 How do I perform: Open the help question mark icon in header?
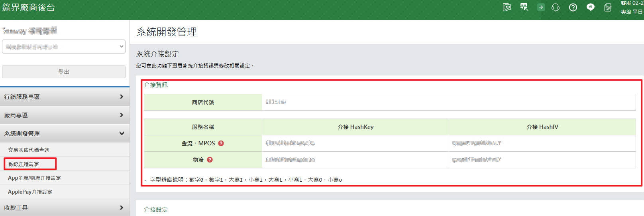point(573,8)
